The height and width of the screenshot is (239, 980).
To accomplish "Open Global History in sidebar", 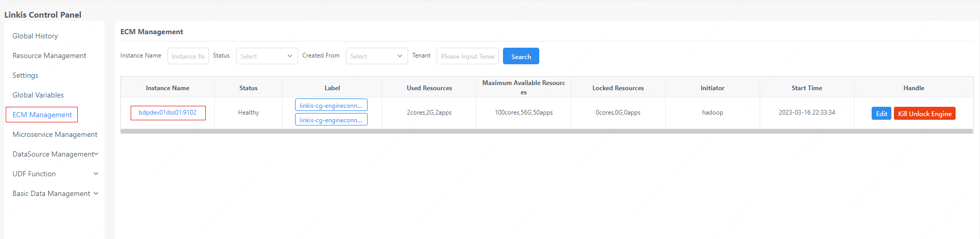I will (x=35, y=36).
